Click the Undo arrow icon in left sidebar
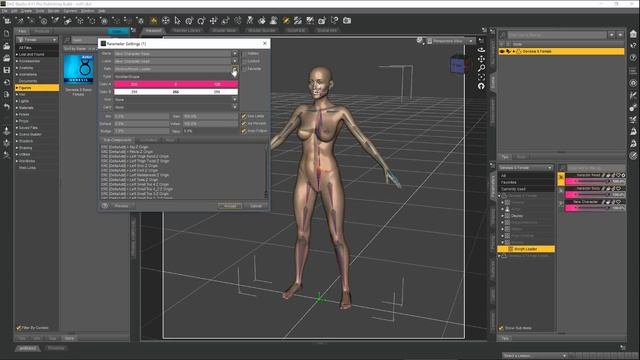The height and width of the screenshot is (360, 640). pos(7,107)
